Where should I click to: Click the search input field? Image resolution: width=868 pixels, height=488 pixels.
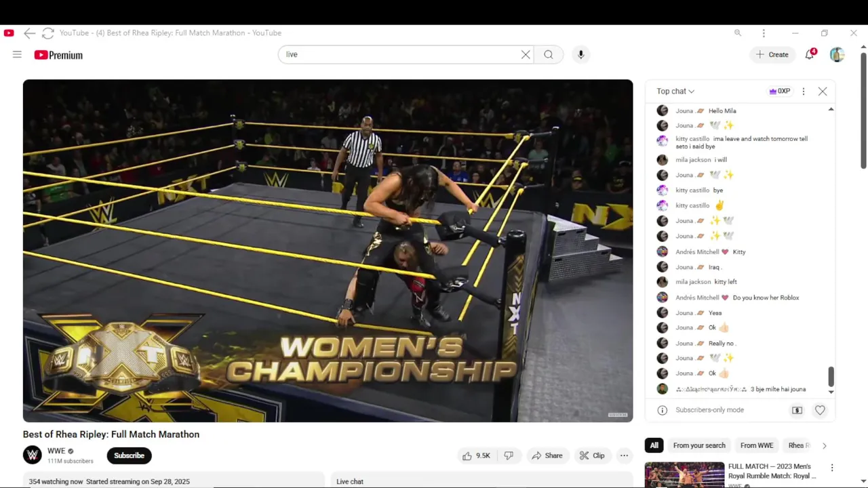click(x=400, y=55)
